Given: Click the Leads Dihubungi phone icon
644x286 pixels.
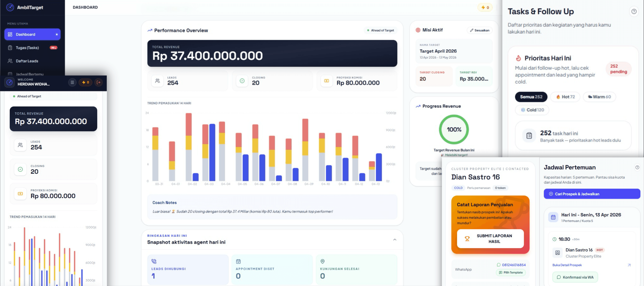Looking at the screenshot, I should [154, 261].
